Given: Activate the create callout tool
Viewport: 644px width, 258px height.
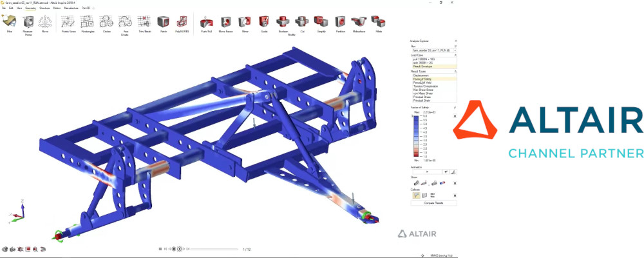Looking at the screenshot, I should click(416, 195).
